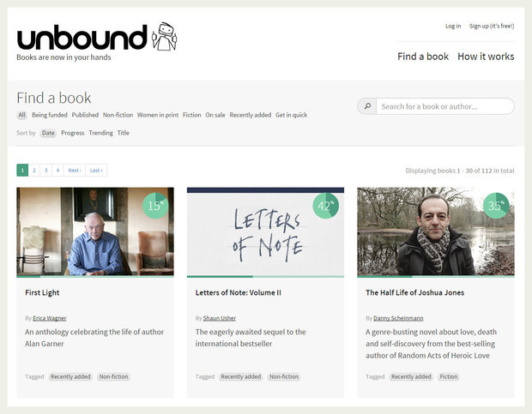Select the 'All' category filter

(x=21, y=115)
